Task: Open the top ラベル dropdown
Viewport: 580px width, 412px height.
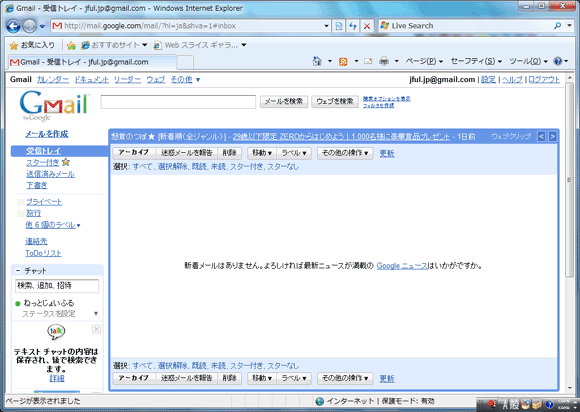Action: 294,153
